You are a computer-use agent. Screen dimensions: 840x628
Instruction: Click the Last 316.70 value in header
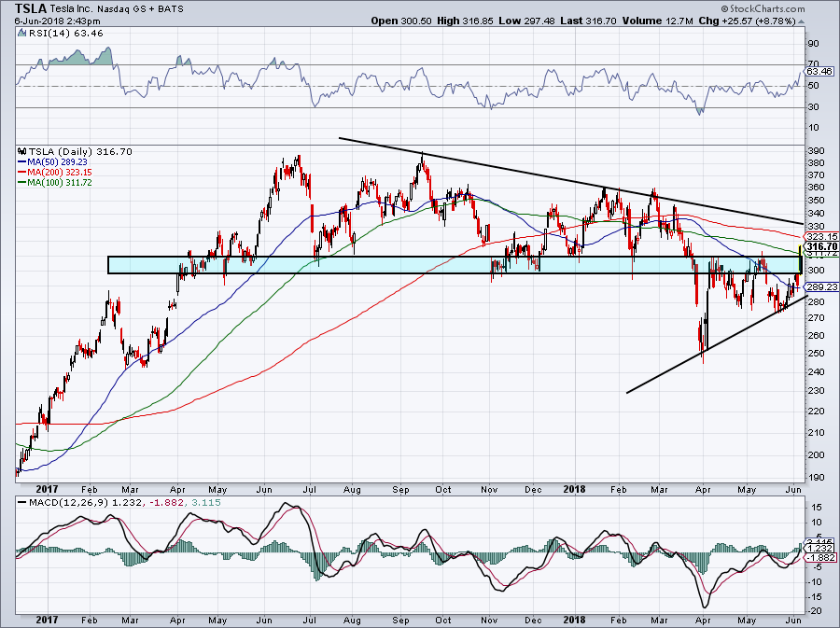[588, 21]
